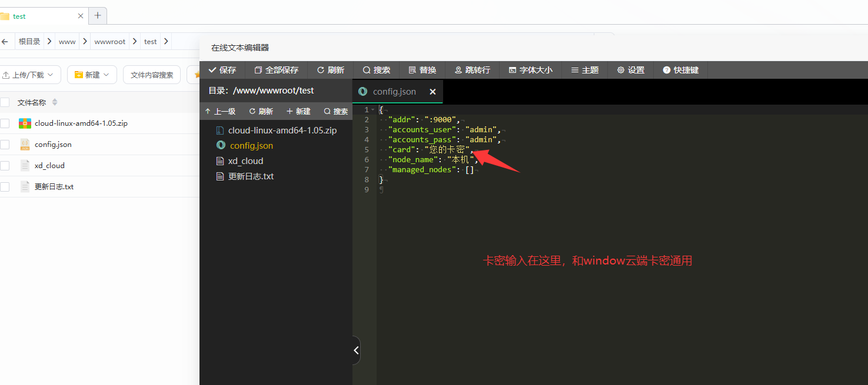Image resolution: width=868 pixels, height=385 pixels.
Task: Open 更新日志.txt in the editor tree
Action: tap(251, 176)
